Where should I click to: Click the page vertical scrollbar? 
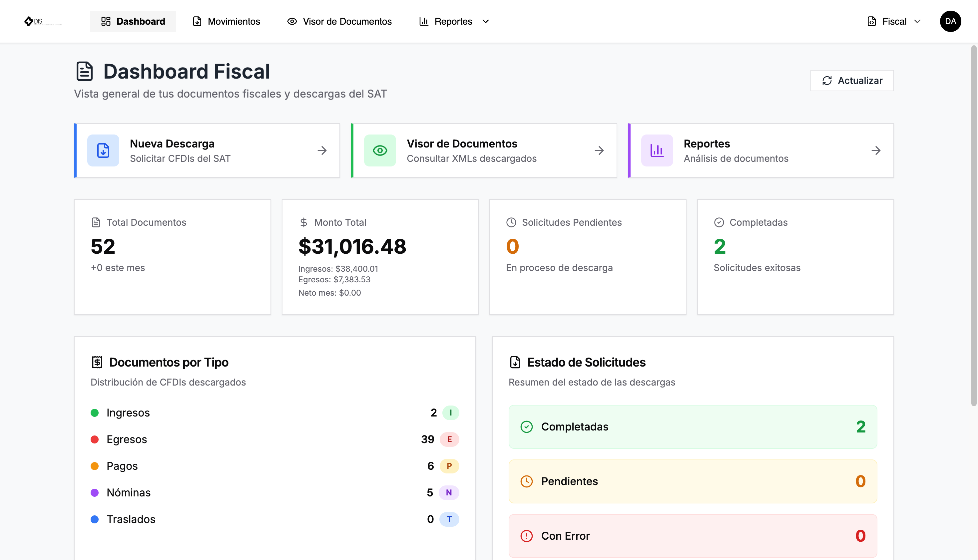pyautogui.click(x=974, y=226)
